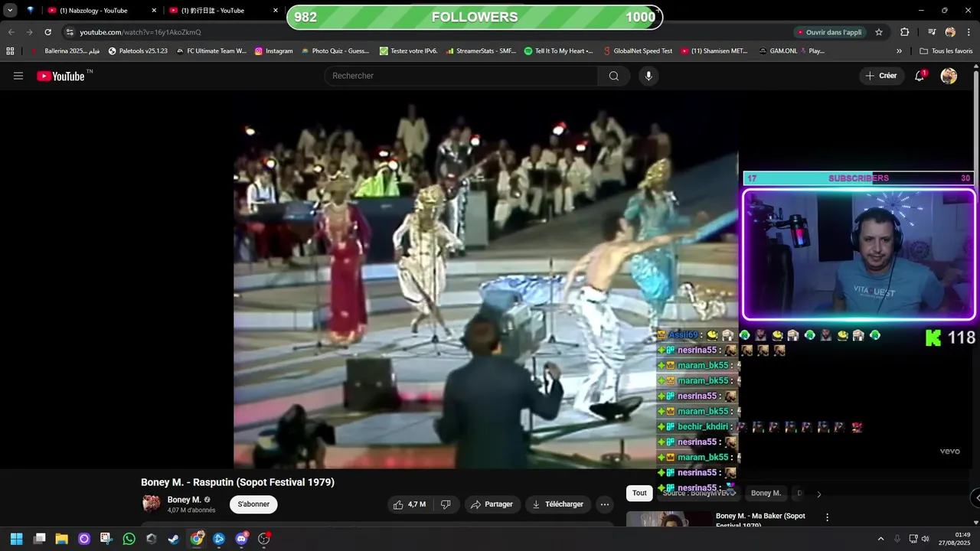The image size is (980, 551).
Task: Open the Chrome profile avatar
Action: click(x=950, y=32)
